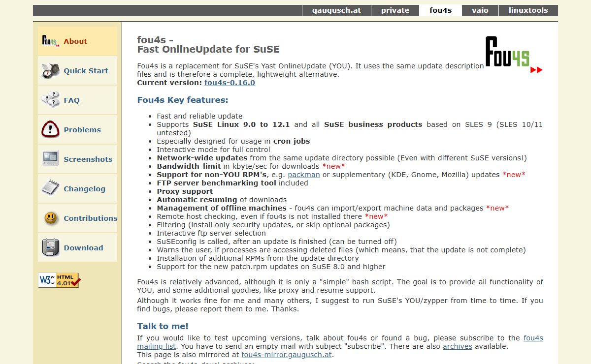Viewport: 591px width, 364px height.
Task: Open the Contributions link
Action: (91, 218)
